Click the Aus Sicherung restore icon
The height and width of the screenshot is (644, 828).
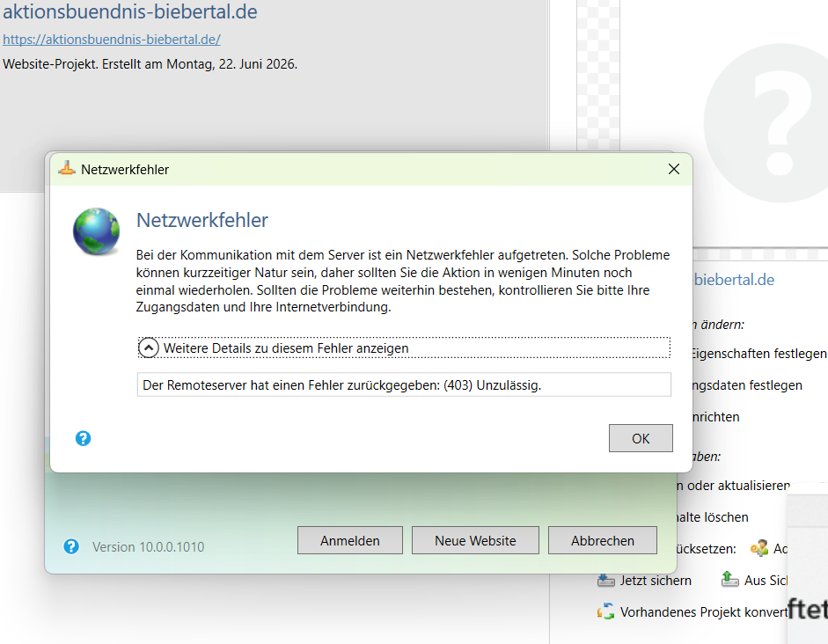point(729,579)
